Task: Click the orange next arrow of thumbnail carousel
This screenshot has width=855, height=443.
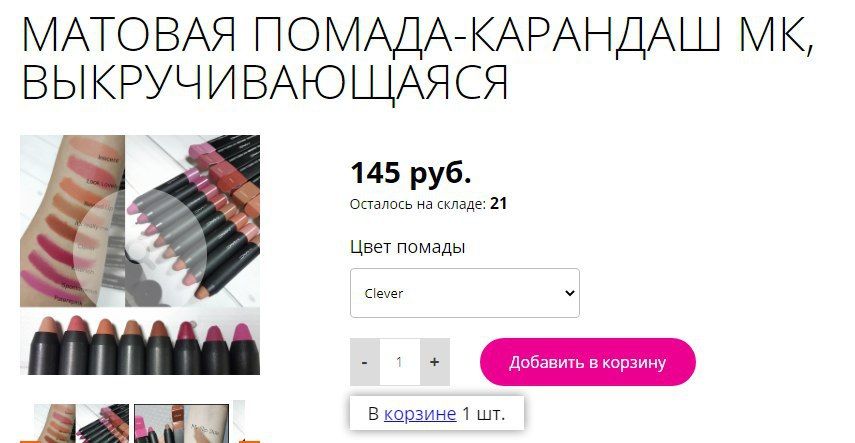Action: (x=250, y=441)
